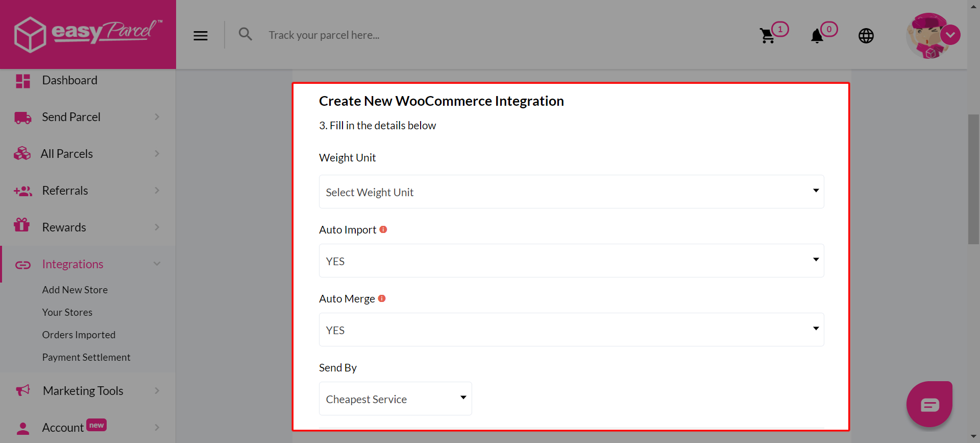Click the All Parcels boxes icon
Viewport: 980px width, 443px height.
click(22, 154)
